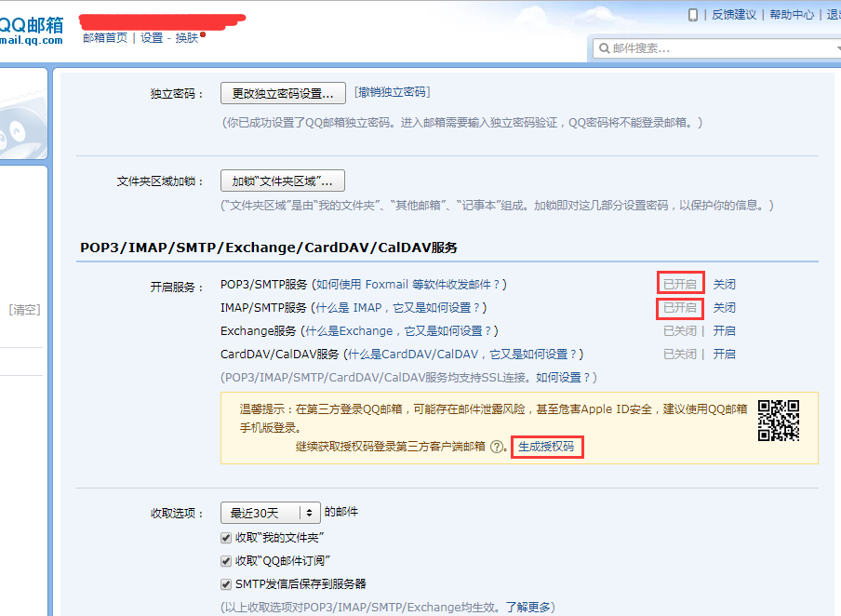Click 已关闭 status for CardDAV/CalDAV service
Image resolution: width=841 pixels, height=616 pixels.
tap(680, 355)
